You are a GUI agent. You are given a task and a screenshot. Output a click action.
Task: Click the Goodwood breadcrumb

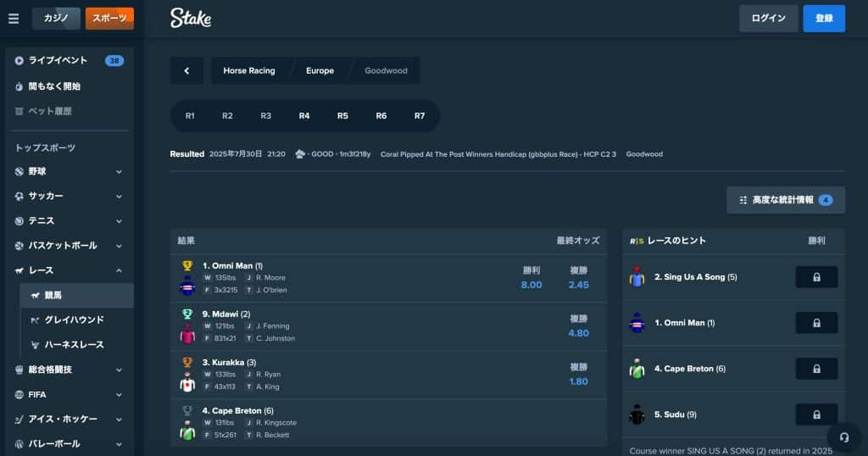[386, 71]
